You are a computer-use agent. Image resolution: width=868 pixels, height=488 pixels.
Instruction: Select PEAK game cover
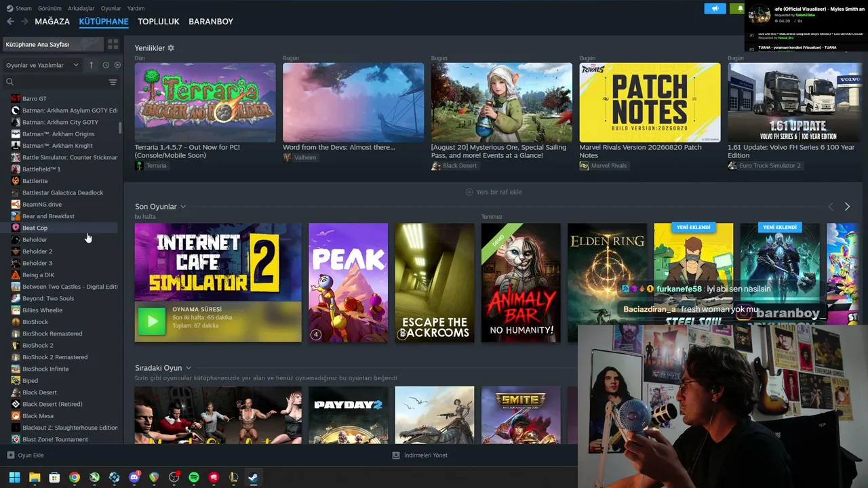click(349, 283)
